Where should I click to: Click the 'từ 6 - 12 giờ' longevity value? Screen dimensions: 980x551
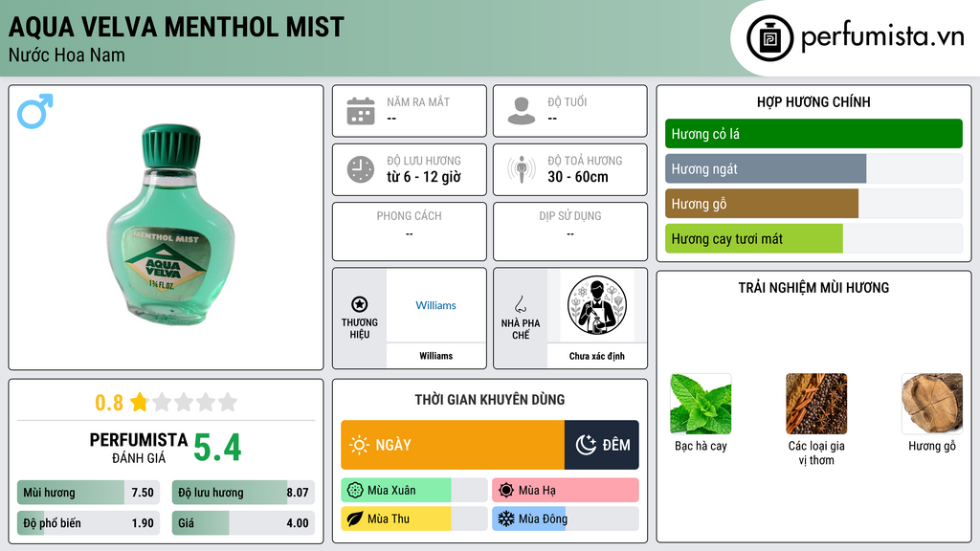[x=424, y=177]
